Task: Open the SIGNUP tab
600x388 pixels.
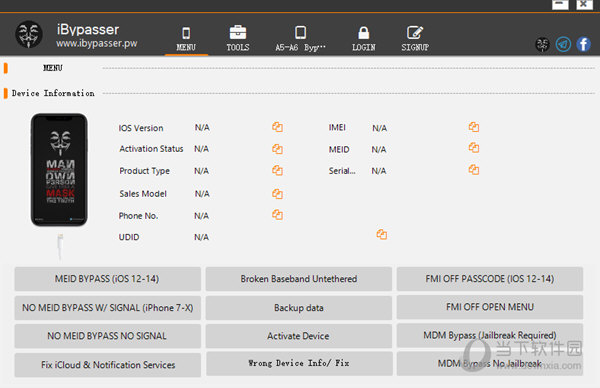Action: click(x=415, y=39)
